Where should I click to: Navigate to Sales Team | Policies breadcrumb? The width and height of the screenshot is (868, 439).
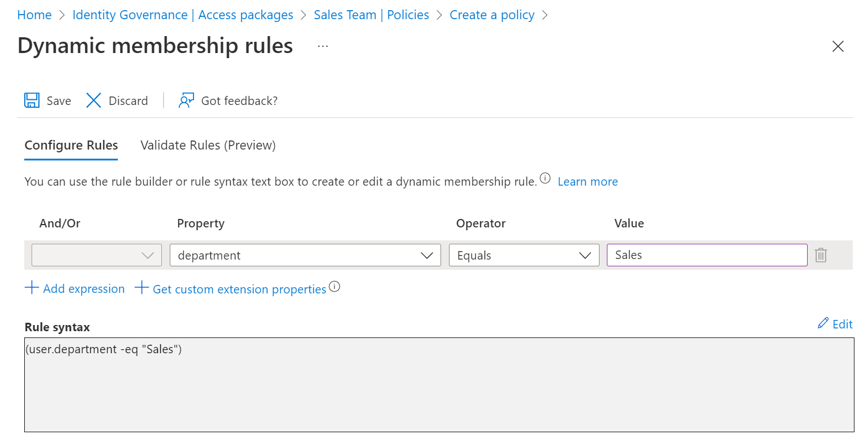(371, 15)
